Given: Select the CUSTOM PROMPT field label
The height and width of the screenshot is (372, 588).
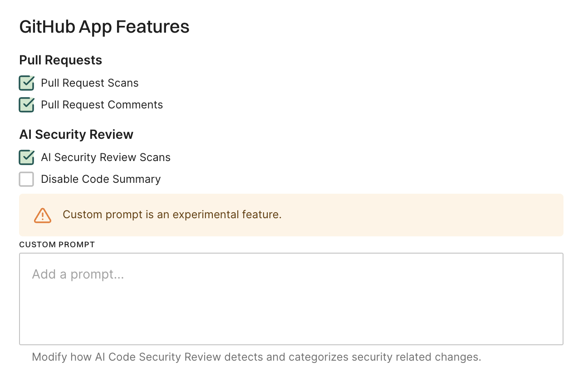Looking at the screenshot, I should coord(57,244).
